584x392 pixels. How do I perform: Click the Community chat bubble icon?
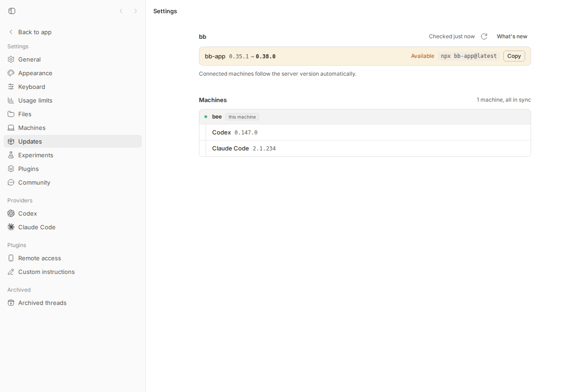[x=11, y=182]
